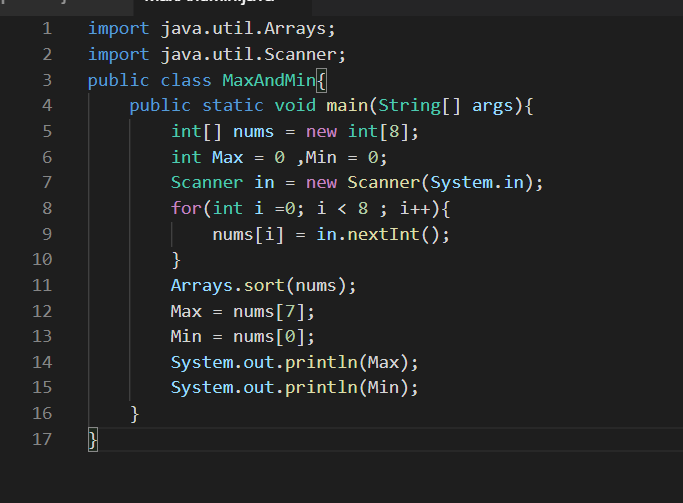Click 'nums[7]' on line 12
Viewport: 683px width, 503px height.
[x=269, y=312]
